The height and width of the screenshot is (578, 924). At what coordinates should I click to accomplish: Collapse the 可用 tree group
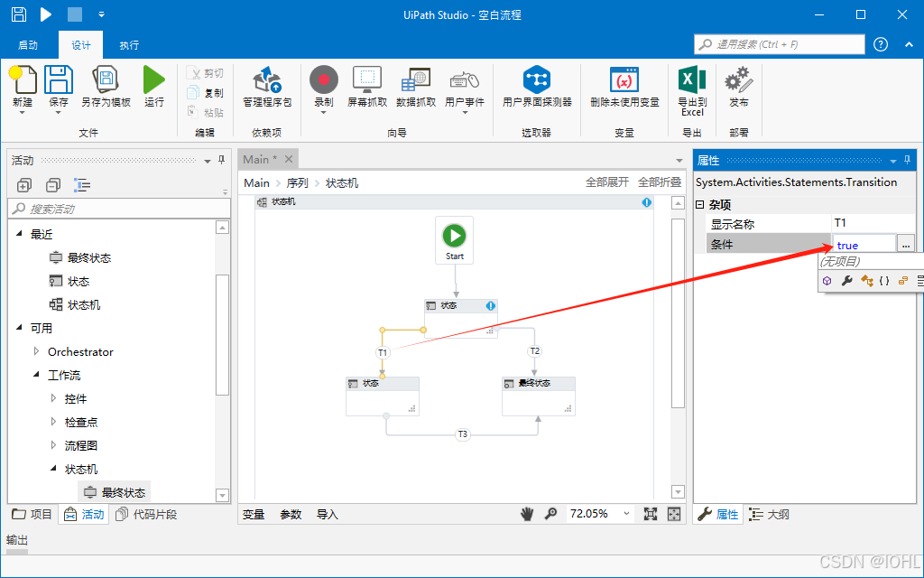(20, 327)
